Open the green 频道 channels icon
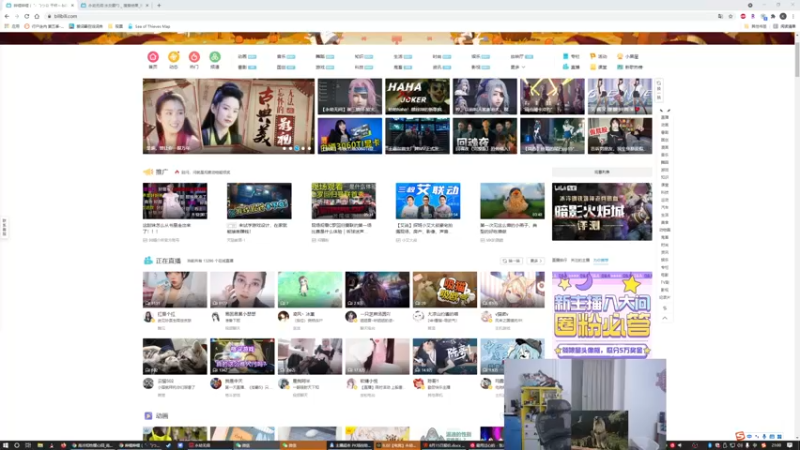The image size is (800, 450). tap(215, 57)
